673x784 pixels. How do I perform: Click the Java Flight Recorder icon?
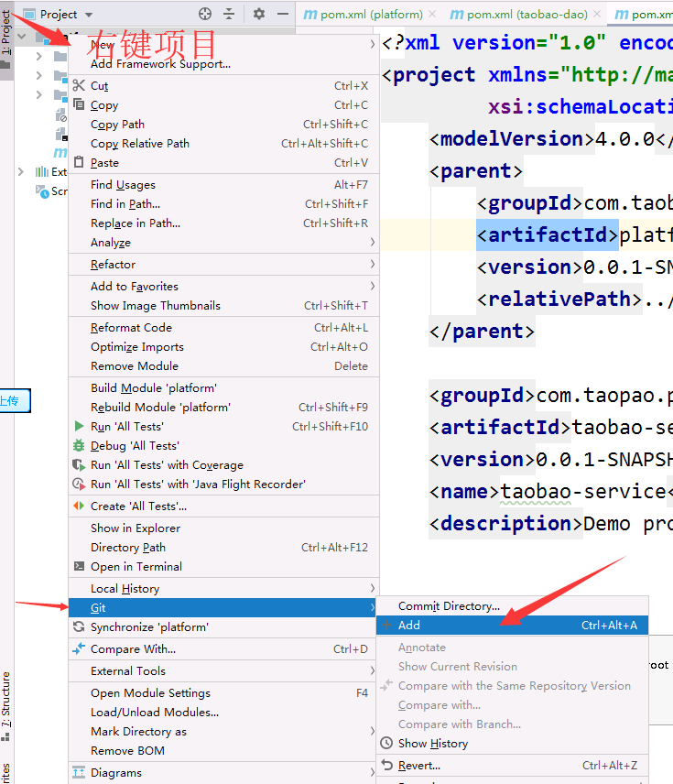click(x=79, y=484)
